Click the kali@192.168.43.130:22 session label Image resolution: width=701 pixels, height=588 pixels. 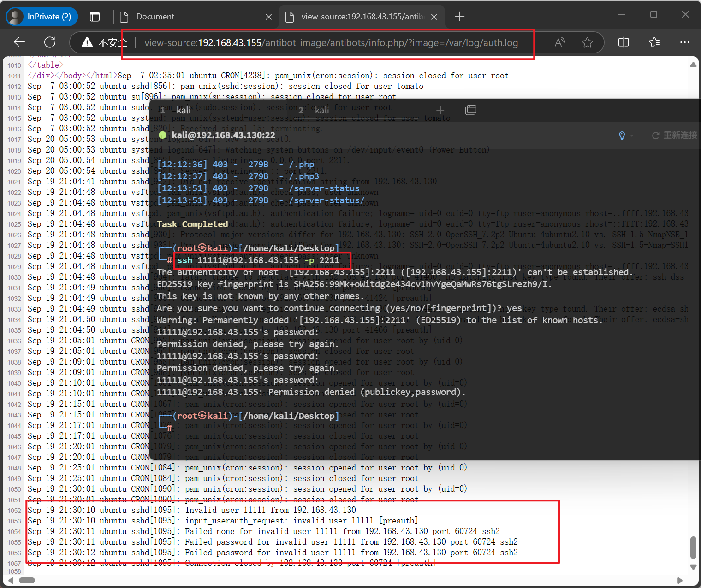[x=223, y=135]
